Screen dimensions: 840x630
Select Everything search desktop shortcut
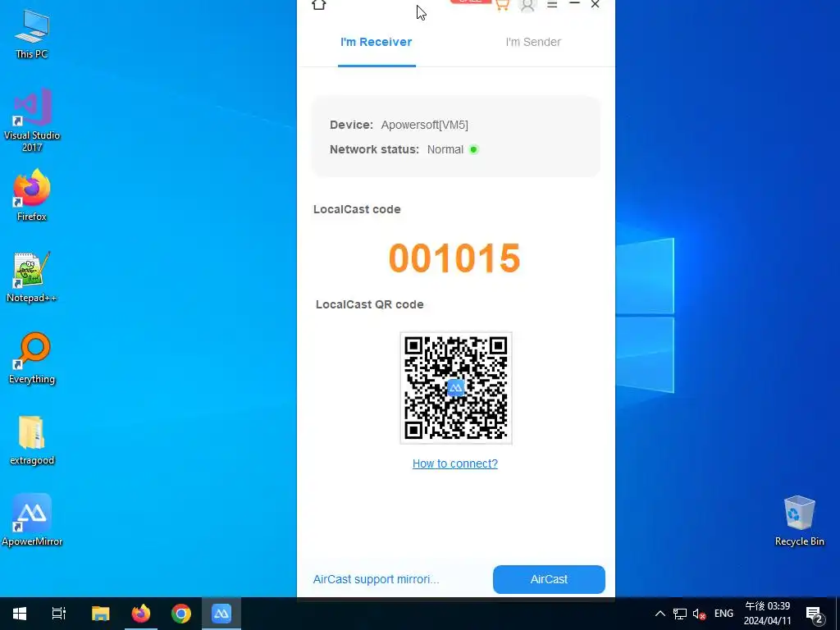(32, 358)
